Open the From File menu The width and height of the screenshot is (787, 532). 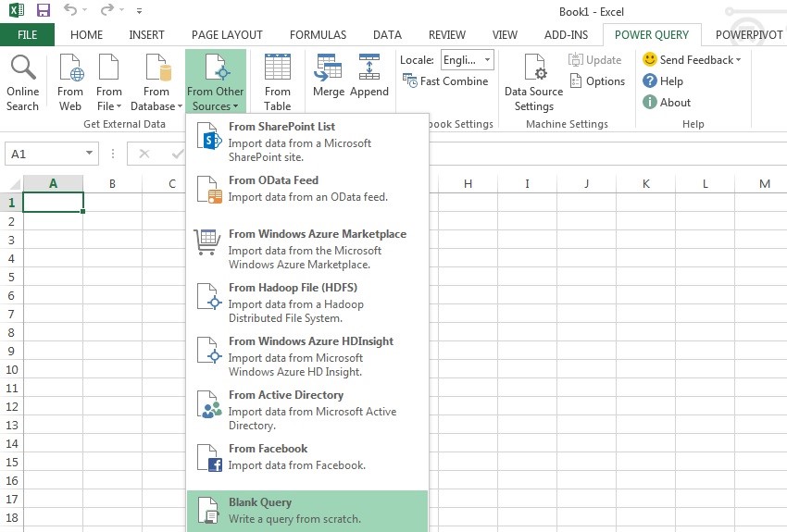click(x=109, y=82)
